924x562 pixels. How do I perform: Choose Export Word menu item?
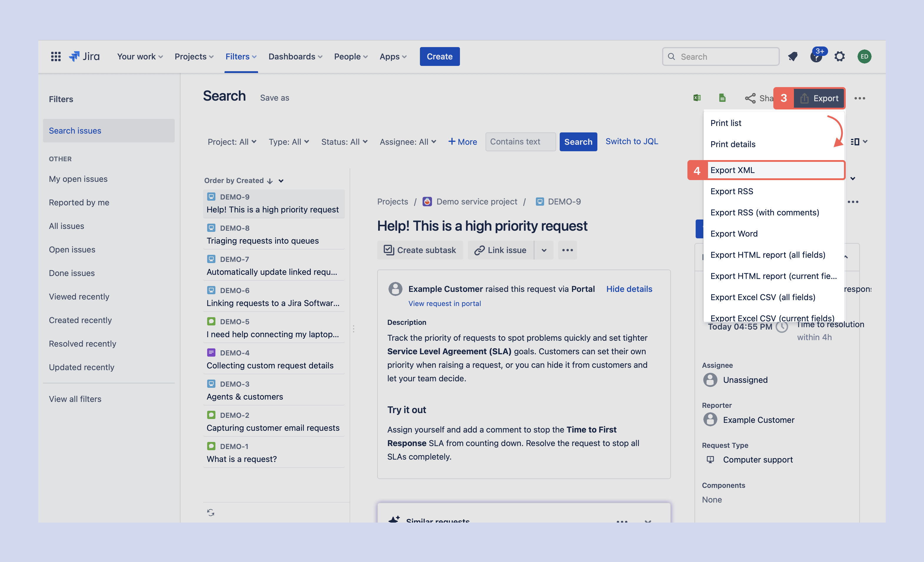734,234
